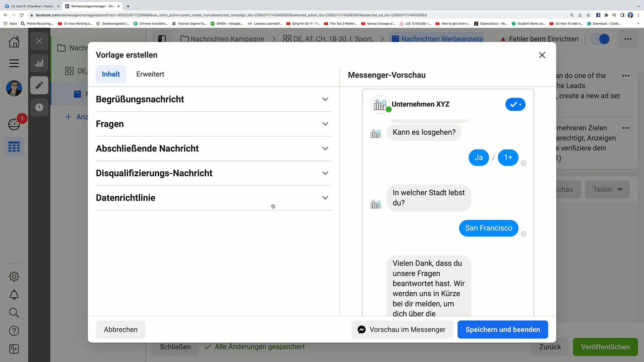Open settings gear in left sidebar
644x362 pixels.
point(14,277)
